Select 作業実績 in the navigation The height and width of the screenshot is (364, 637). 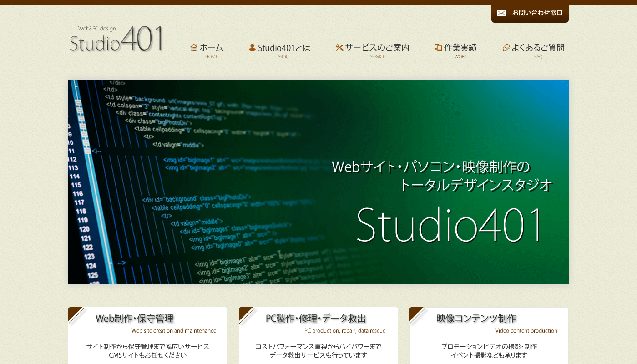point(460,48)
